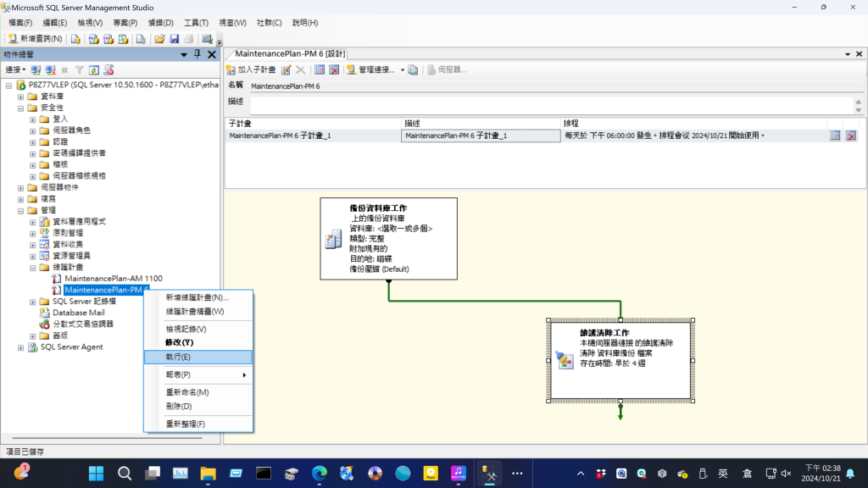Open the 工具(T) menu in menu bar
Screen dimensions: 868x488
(196, 23)
